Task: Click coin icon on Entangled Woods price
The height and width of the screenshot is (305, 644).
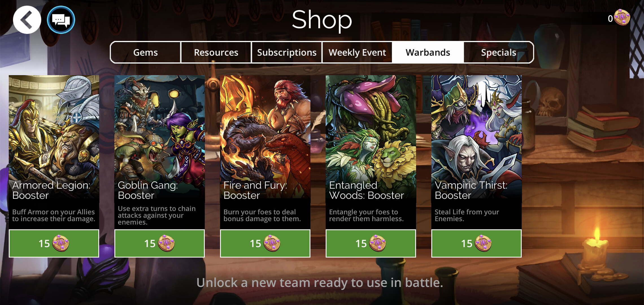Action: pyautogui.click(x=377, y=243)
